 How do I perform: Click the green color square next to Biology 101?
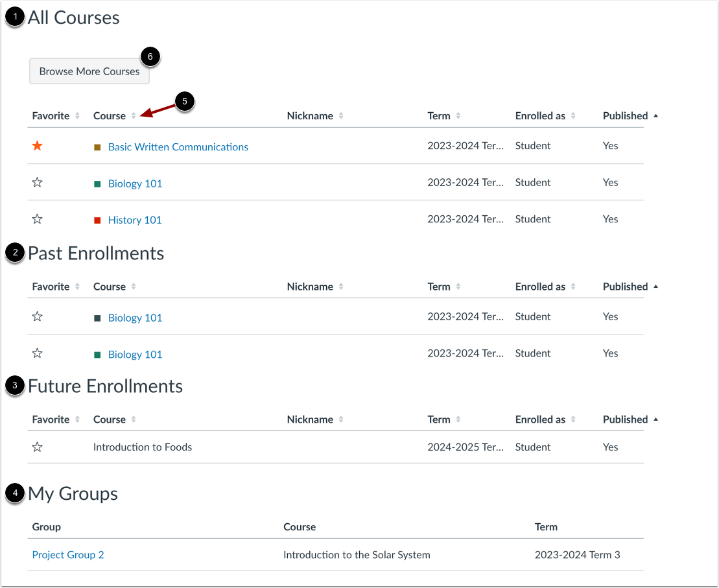[97, 183]
